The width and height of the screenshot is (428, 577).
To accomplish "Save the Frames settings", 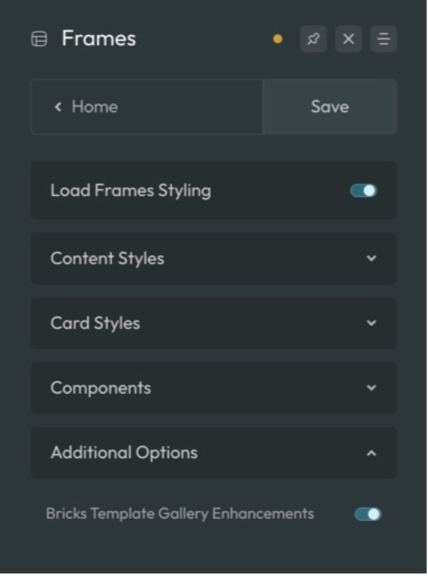I will click(330, 107).
